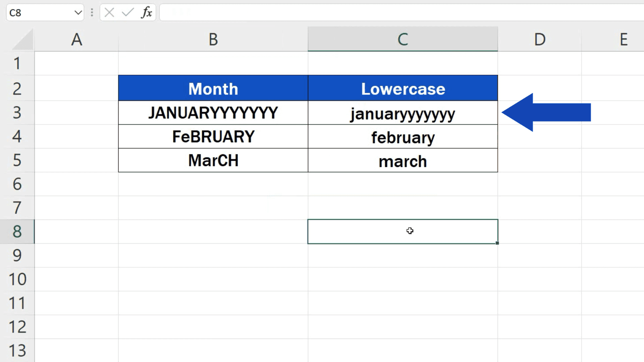
Task: Click the Enter checkmark icon near formula bar
Action: click(x=126, y=12)
